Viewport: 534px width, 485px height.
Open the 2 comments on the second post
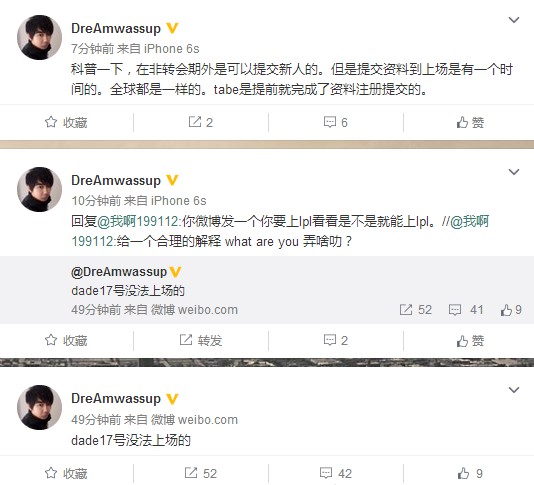click(335, 340)
